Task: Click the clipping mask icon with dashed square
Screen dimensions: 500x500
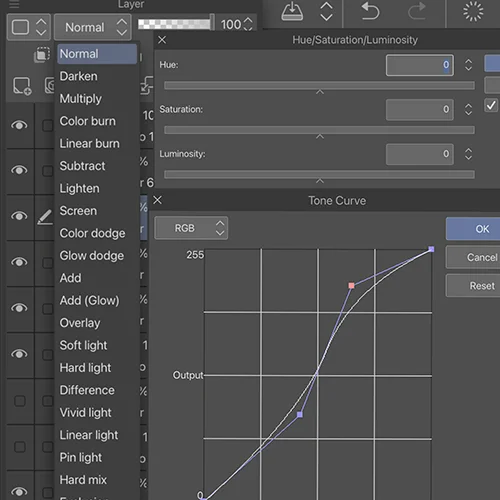Action: (42, 55)
